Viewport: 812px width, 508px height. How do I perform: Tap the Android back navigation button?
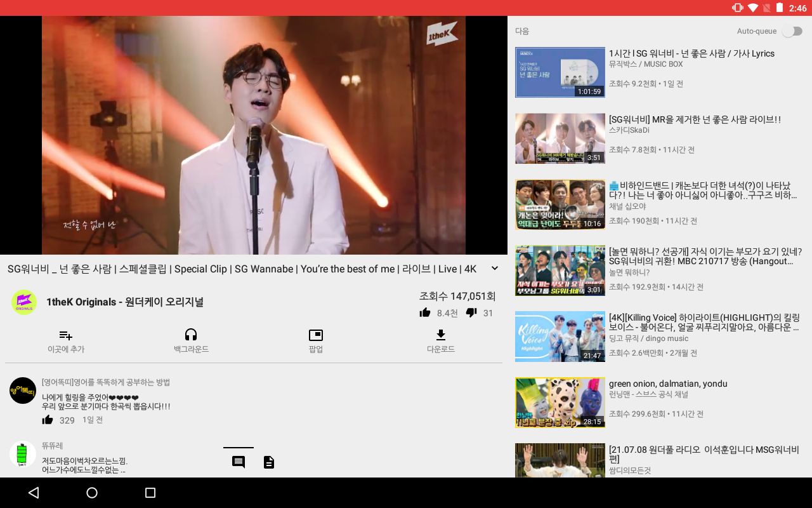[34, 493]
